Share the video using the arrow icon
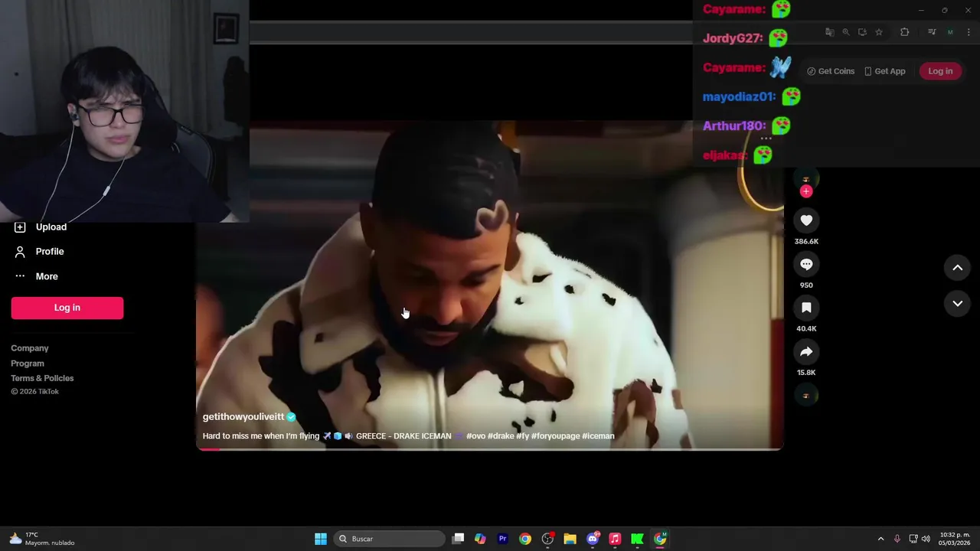This screenshot has width=980, height=551. coord(806,352)
